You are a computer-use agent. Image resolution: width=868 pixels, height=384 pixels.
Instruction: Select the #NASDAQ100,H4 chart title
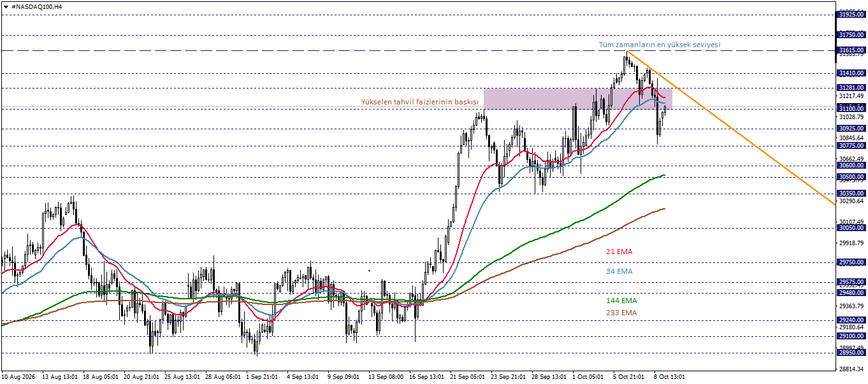[37, 6]
